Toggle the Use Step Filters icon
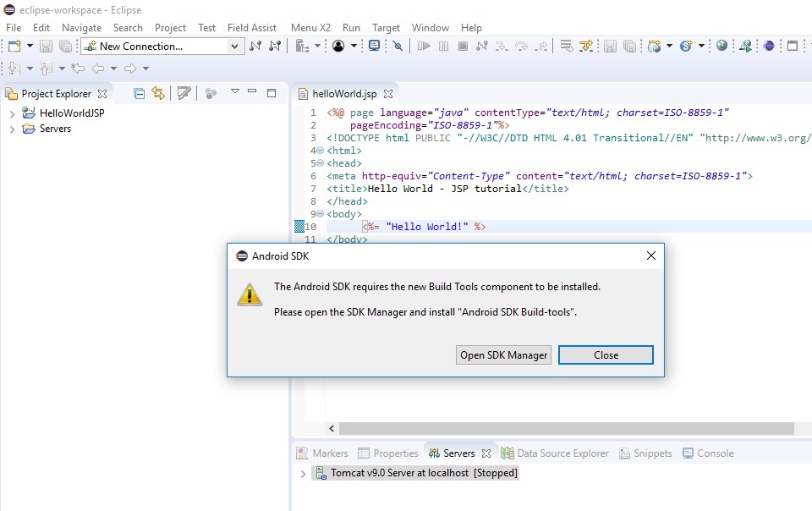 tap(585, 46)
